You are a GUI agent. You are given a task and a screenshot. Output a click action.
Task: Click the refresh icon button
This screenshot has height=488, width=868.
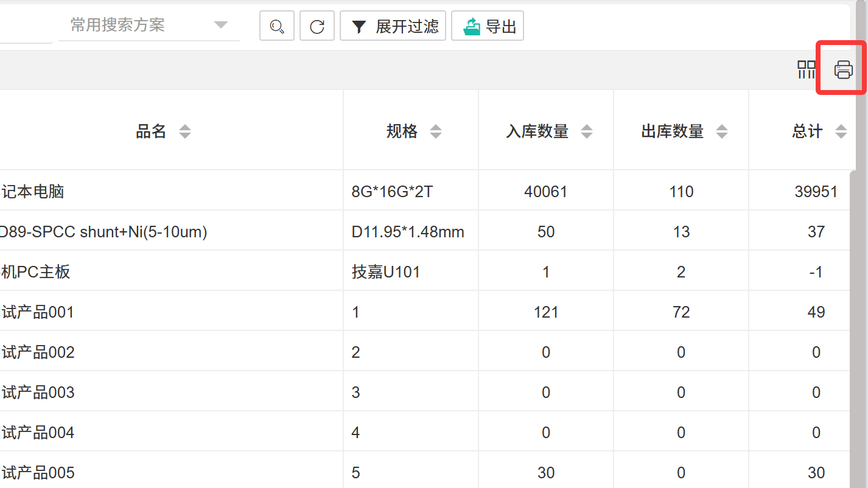pos(317,26)
